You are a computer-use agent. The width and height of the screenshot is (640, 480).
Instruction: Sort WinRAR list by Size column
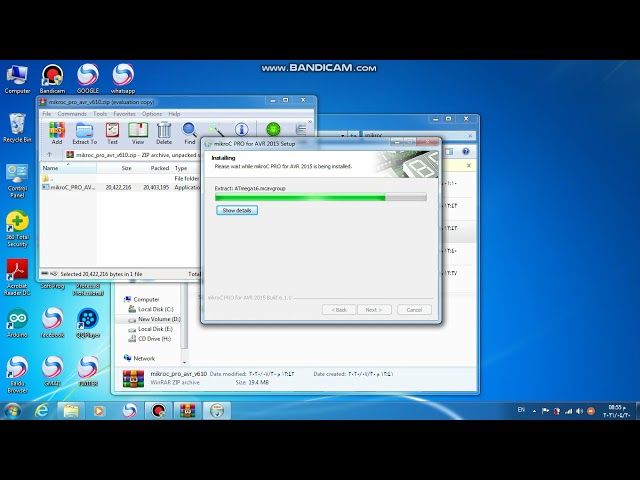[115, 168]
